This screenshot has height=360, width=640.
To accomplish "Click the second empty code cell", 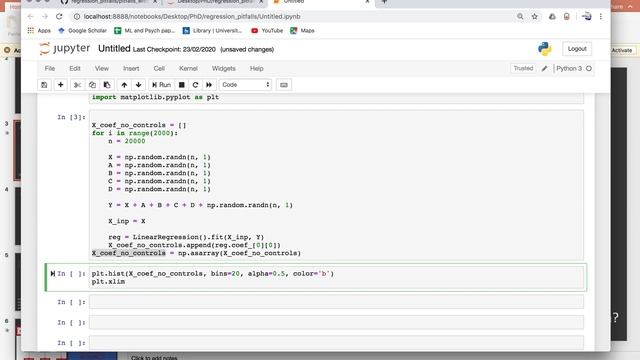I will [x=337, y=322].
